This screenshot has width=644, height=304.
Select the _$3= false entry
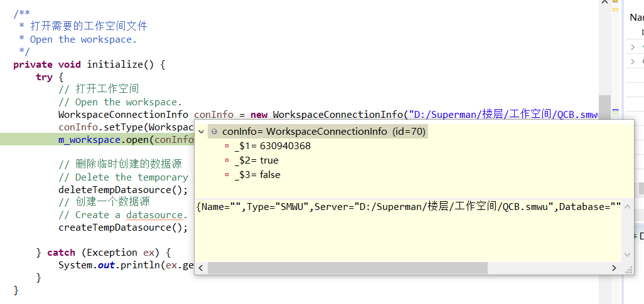257,175
